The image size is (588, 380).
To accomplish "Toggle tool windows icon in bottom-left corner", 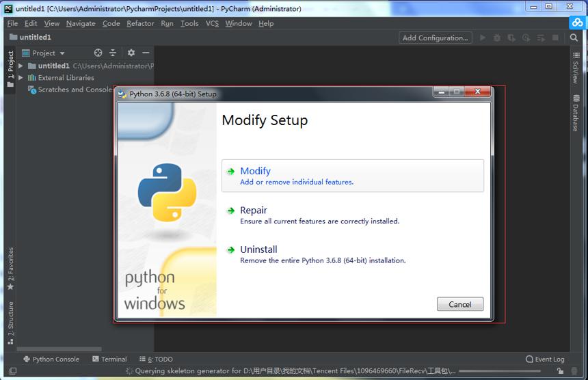I will (x=13, y=371).
